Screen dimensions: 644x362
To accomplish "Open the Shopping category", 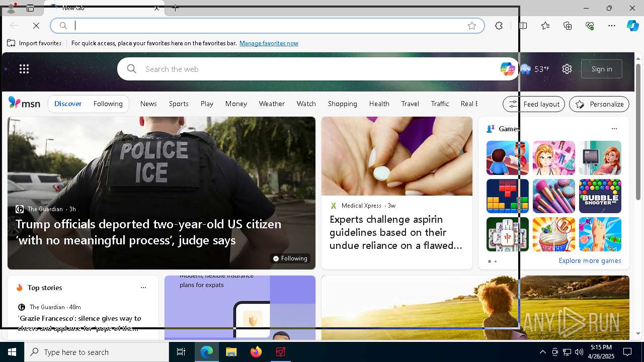I will (342, 104).
